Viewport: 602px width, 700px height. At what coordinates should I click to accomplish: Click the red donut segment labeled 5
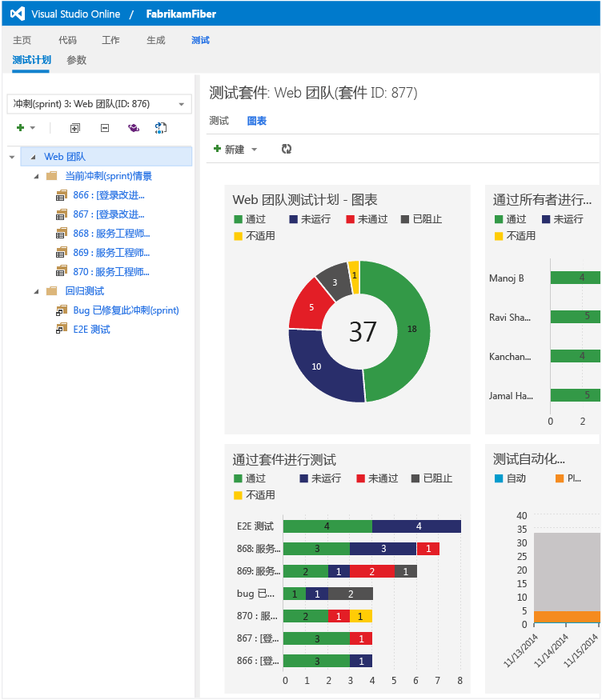[311, 307]
